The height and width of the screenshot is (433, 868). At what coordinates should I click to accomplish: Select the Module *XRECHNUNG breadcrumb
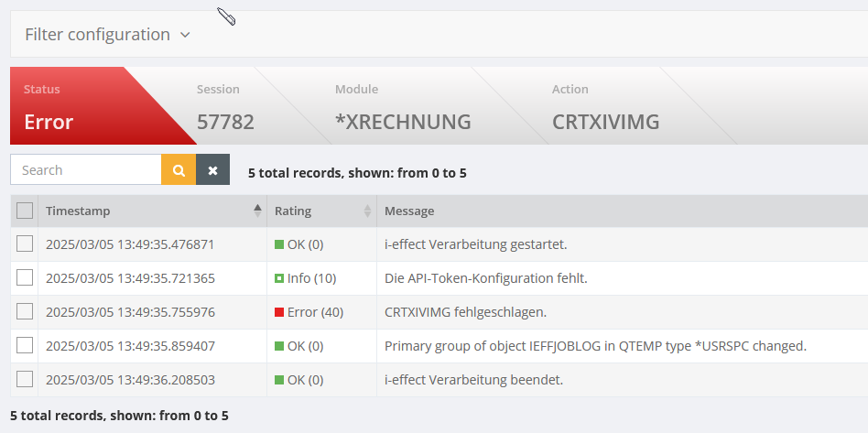403,107
